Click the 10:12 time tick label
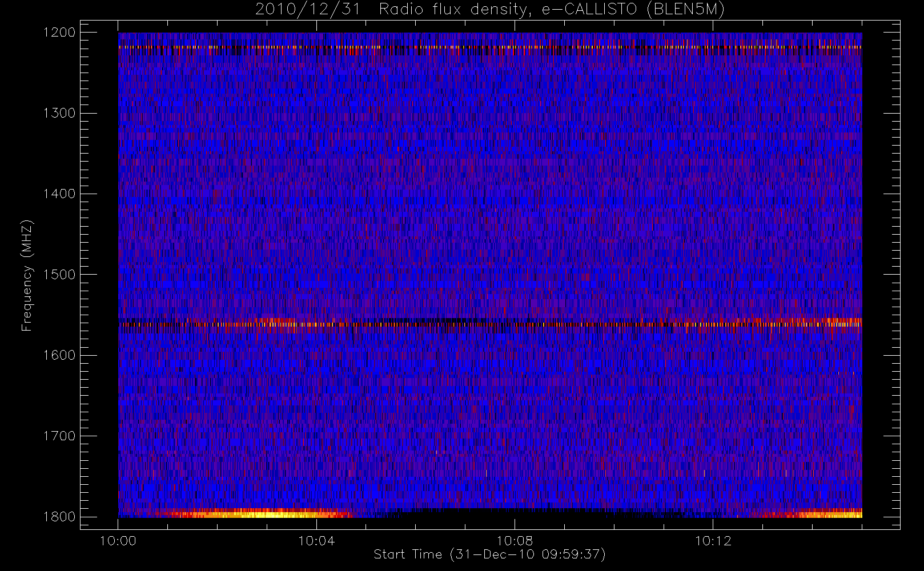 click(x=713, y=541)
